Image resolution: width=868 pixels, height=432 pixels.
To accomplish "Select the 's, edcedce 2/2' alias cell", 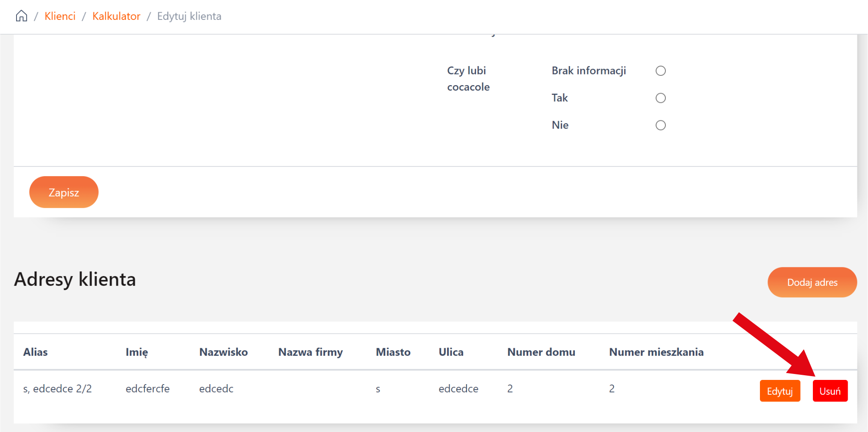I will click(57, 388).
